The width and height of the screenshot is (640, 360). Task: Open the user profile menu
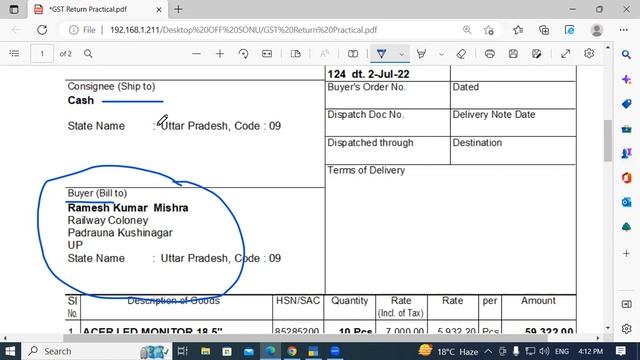coord(597,30)
